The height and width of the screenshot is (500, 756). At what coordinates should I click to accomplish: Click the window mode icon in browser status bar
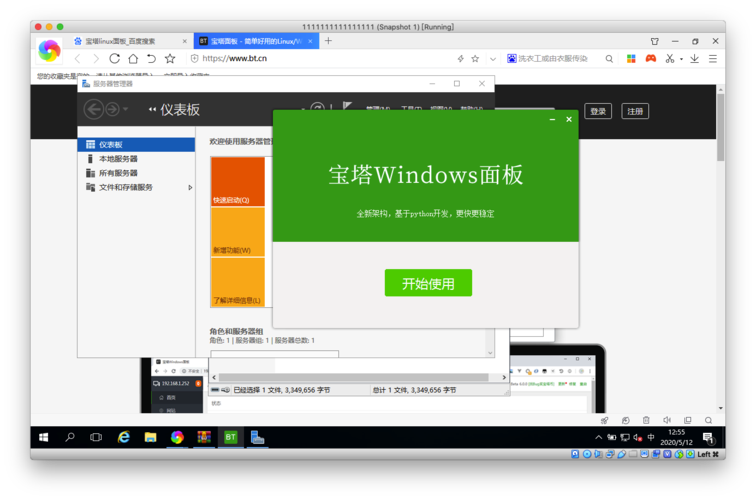coord(688,420)
